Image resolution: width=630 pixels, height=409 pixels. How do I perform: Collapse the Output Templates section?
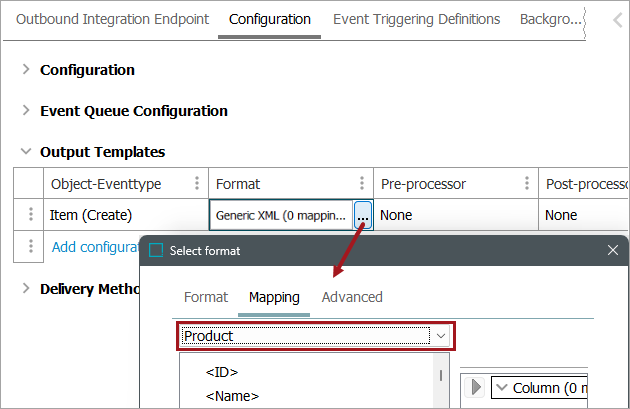pos(26,152)
